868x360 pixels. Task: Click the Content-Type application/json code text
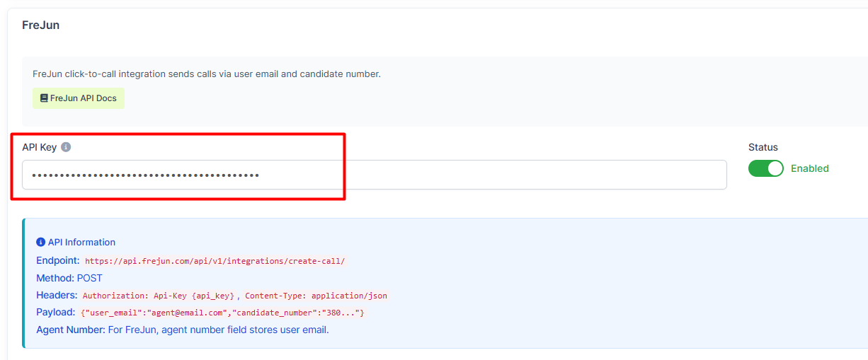pyautogui.click(x=316, y=296)
